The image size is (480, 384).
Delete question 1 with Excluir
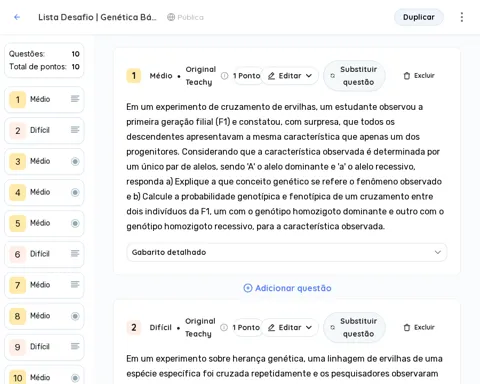pyautogui.click(x=419, y=76)
